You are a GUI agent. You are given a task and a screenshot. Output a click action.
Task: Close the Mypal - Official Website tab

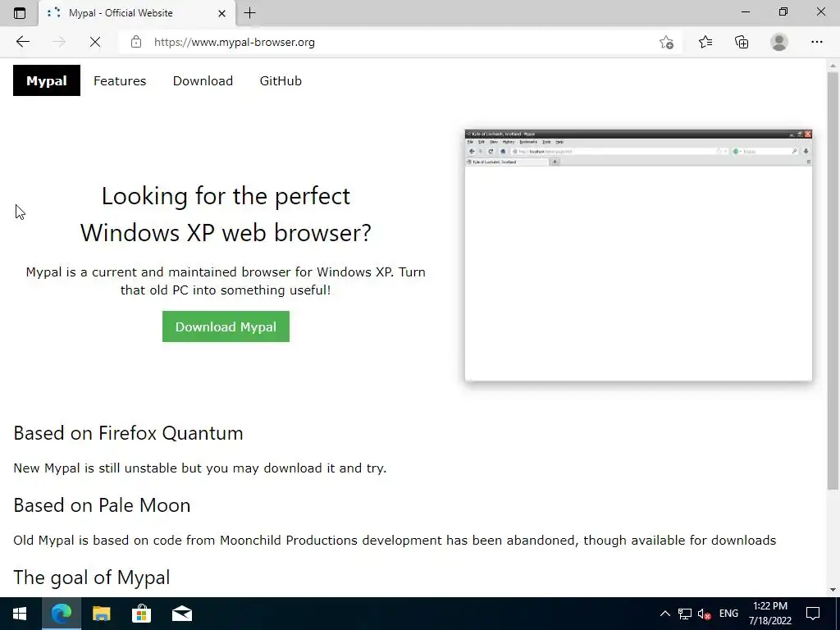[x=221, y=13]
